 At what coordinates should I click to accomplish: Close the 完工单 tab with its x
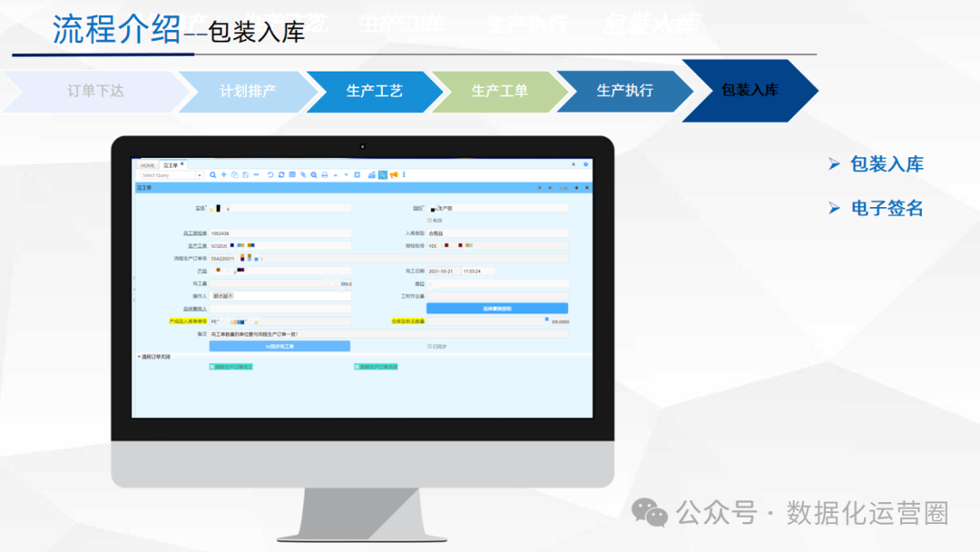click(182, 164)
